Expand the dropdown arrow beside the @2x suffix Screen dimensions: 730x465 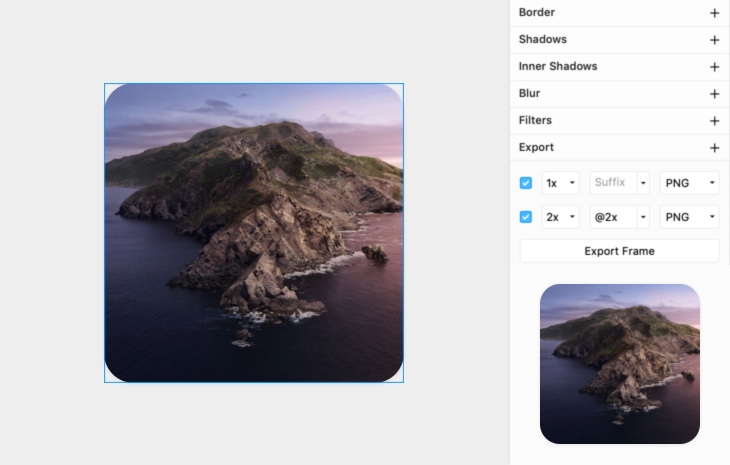pyautogui.click(x=642, y=217)
